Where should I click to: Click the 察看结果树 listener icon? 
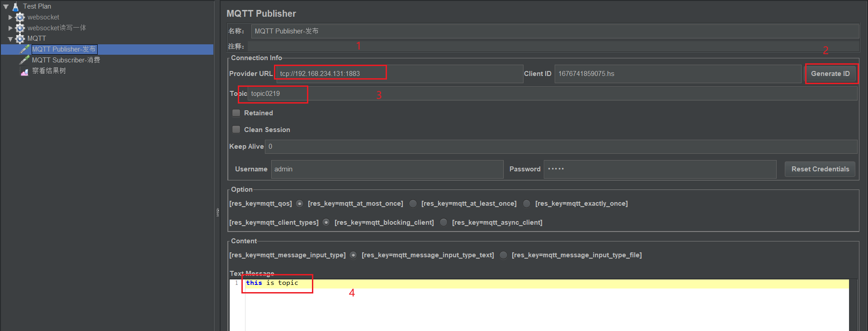point(25,71)
